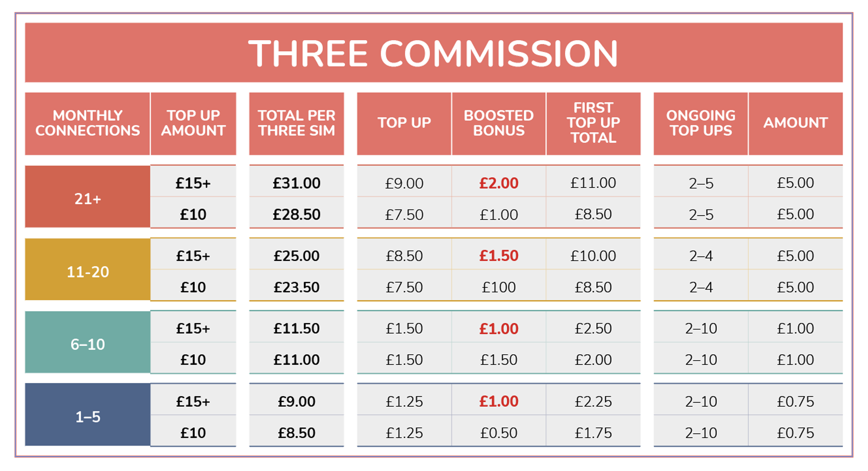
Task: Select the £11.00 first top up total
Action: coord(593,183)
